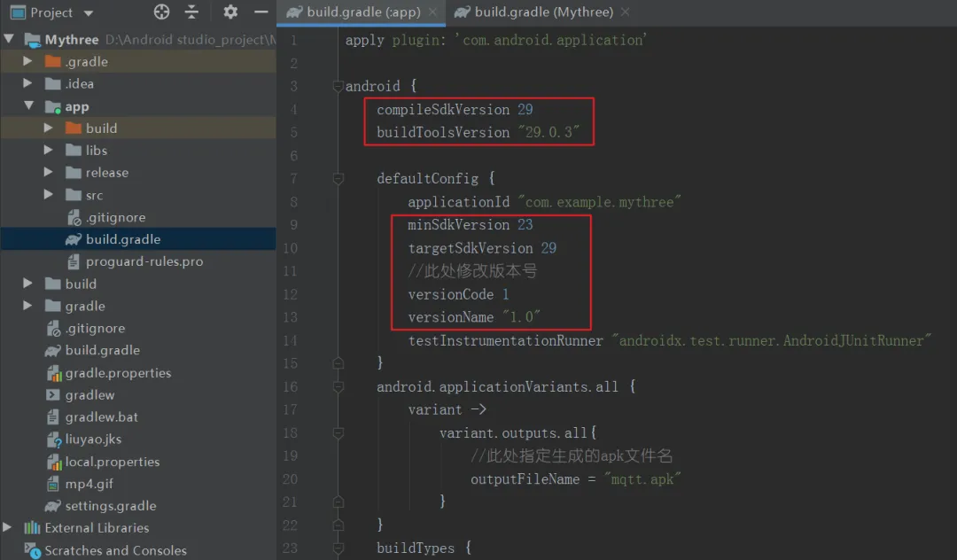Screen dimensions: 957x560
Task: Click buildToolsVersion string "29.0.3"
Action: [x=549, y=132]
